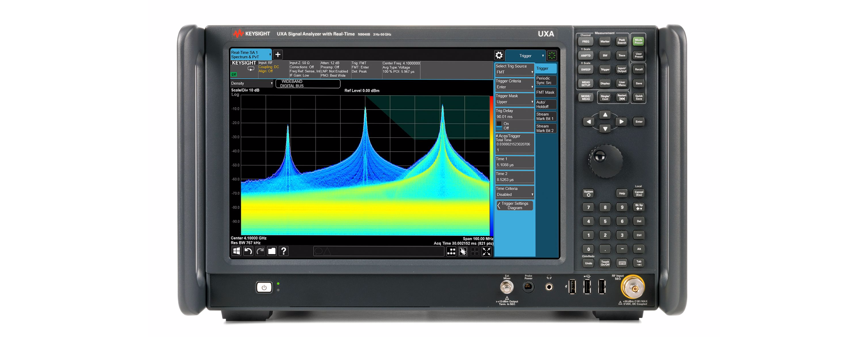This screenshot has height=337, width=868.
Task: Tap the Restart hardware key
Action: pos(622,97)
